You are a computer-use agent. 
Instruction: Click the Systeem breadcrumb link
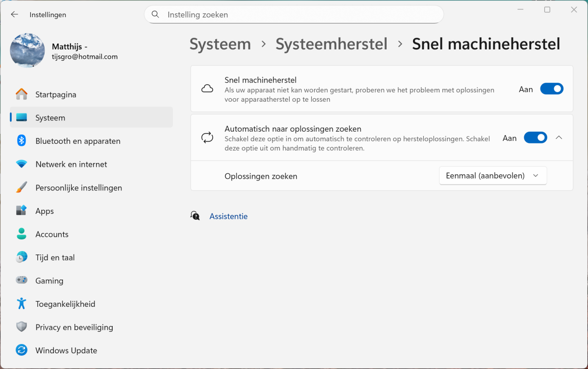(220, 44)
